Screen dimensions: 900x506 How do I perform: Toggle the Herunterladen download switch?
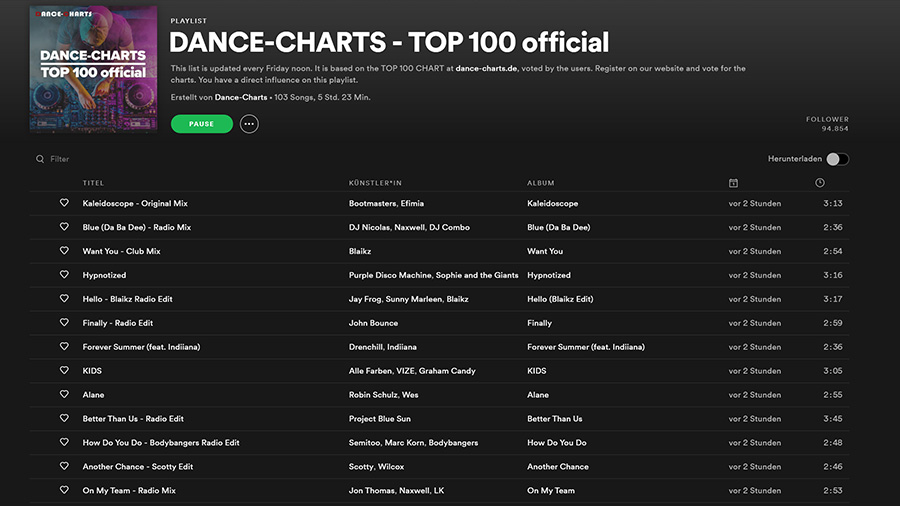(x=837, y=159)
